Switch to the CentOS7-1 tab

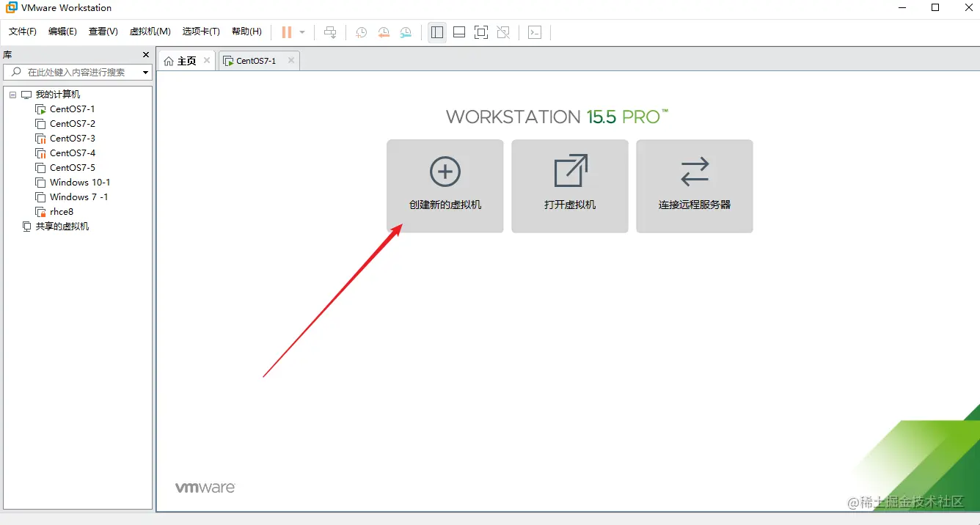pos(260,61)
